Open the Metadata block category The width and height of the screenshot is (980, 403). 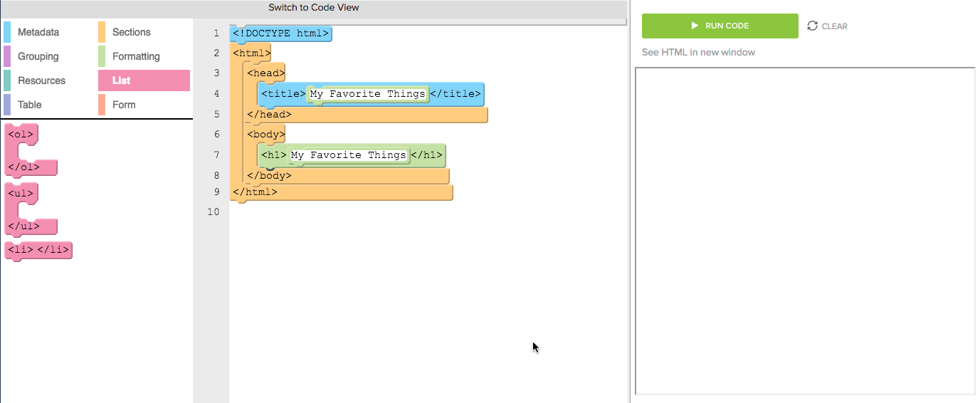pos(38,32)
